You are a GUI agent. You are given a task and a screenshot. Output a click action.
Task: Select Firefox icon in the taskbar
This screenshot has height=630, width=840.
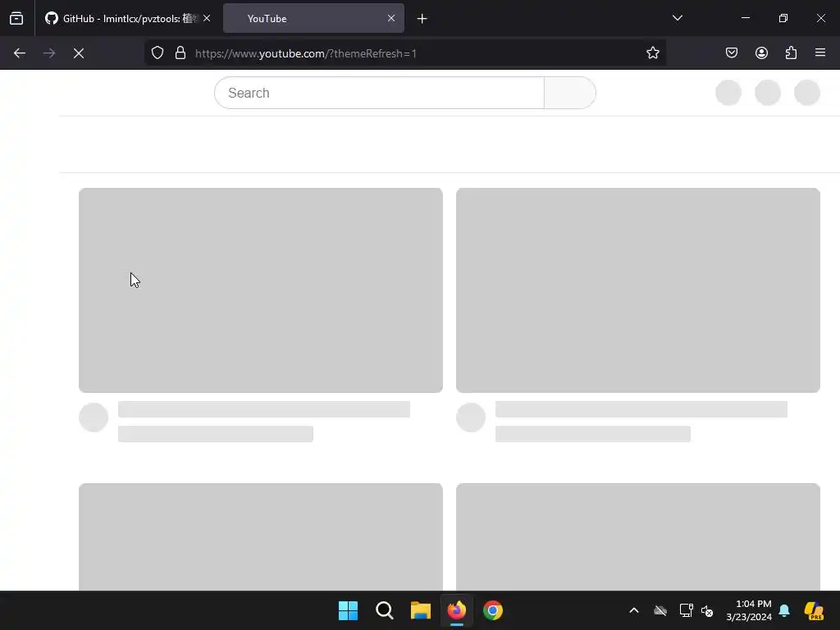[x=457, y=610]
